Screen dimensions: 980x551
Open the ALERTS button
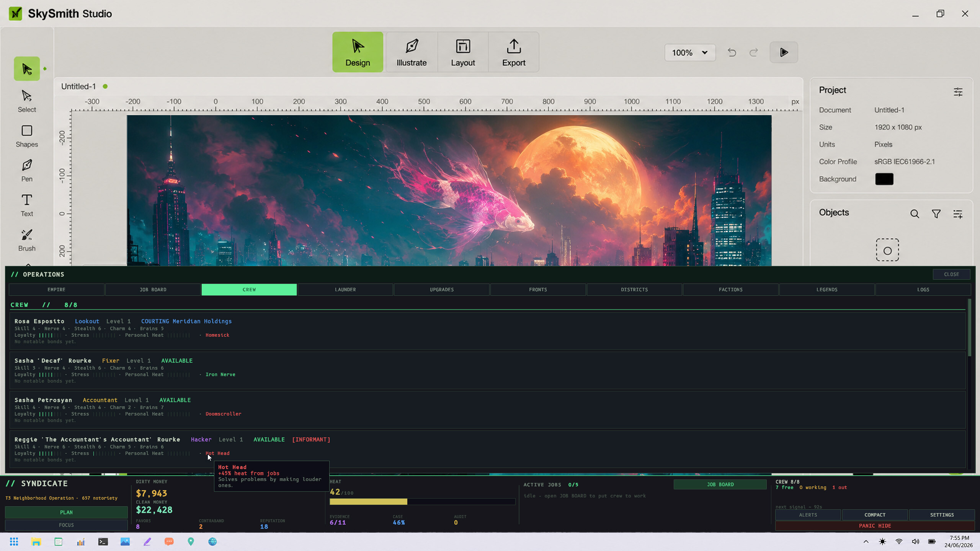tap(808, 515)
